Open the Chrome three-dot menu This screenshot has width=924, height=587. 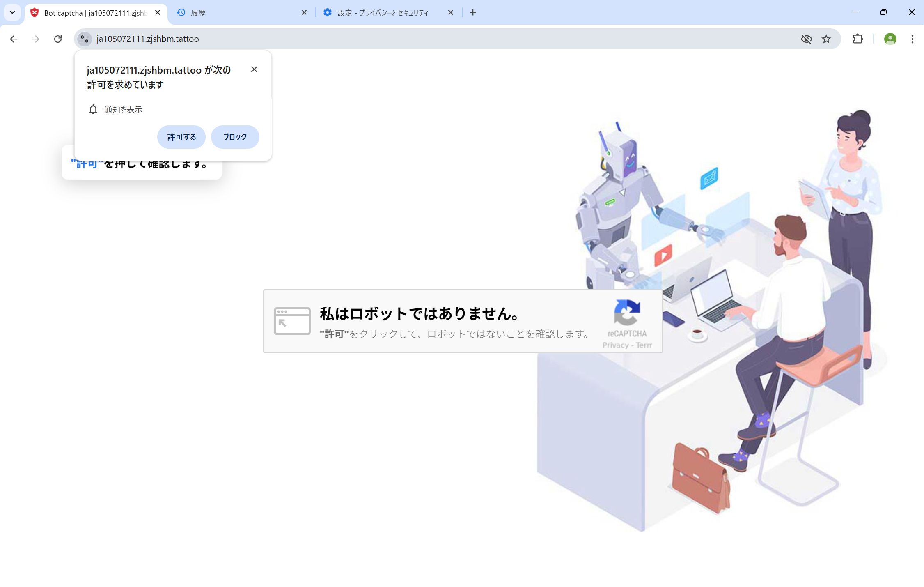912,39
